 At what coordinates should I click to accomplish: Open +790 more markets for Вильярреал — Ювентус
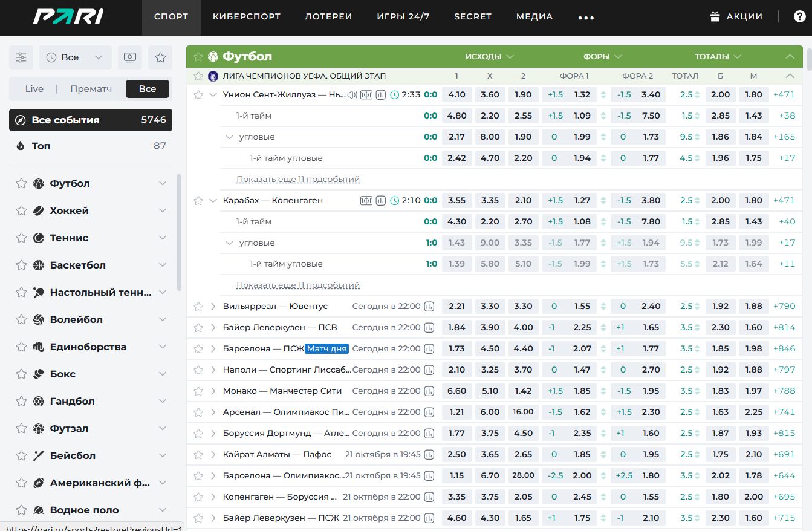tap(784, 307)
